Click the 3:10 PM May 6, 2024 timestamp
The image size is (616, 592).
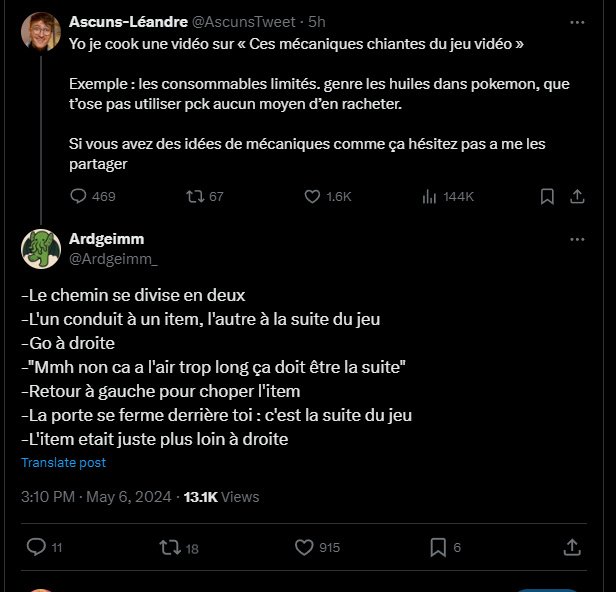[x=95, y=496]
